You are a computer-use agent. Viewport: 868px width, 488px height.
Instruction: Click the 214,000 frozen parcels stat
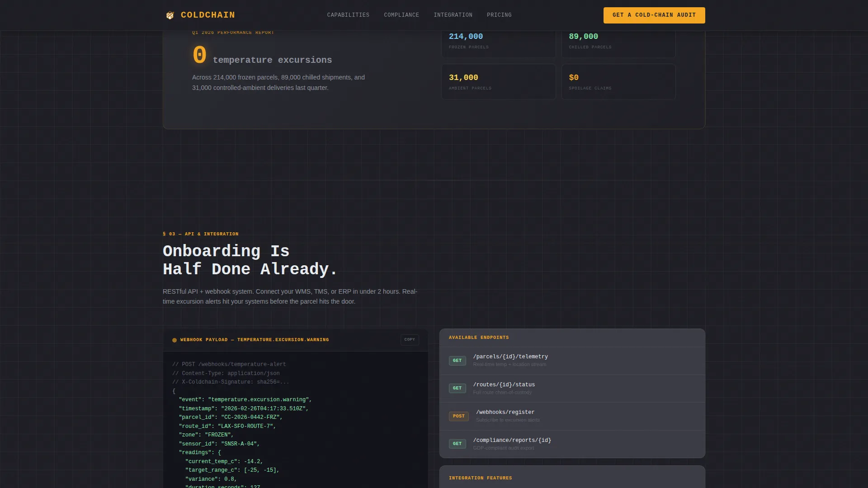(499, 44)
